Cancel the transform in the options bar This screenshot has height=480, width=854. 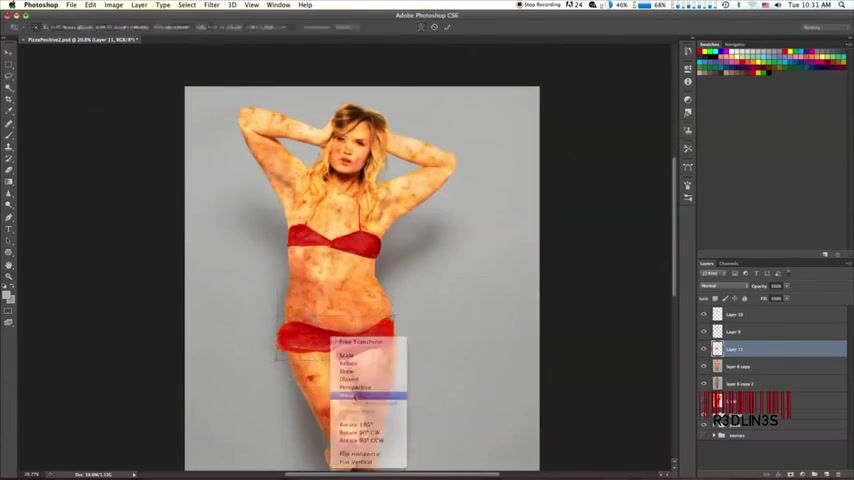click(435, 27)
